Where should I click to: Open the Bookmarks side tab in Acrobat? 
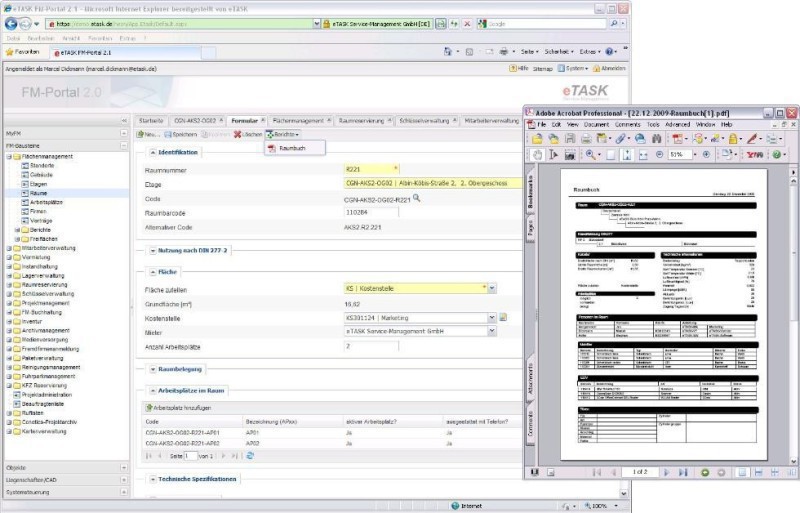tap(531, 192)
